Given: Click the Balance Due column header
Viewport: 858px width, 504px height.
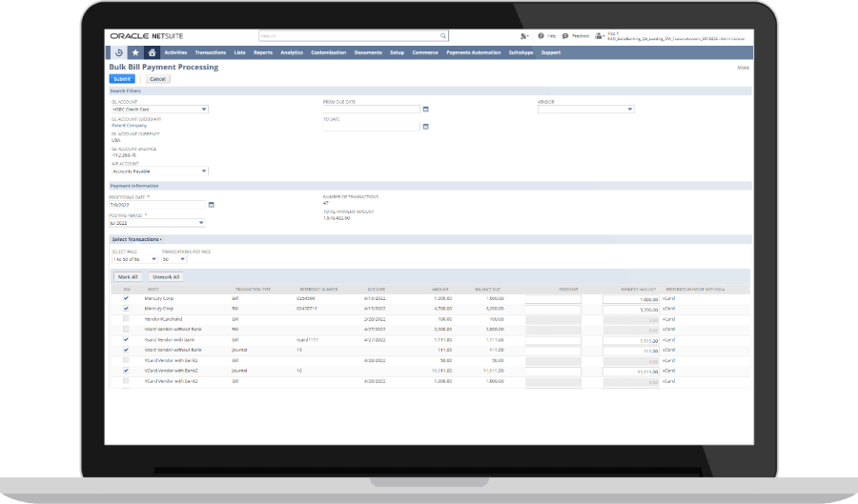Looking at the screenshot, I should [487, 290].
